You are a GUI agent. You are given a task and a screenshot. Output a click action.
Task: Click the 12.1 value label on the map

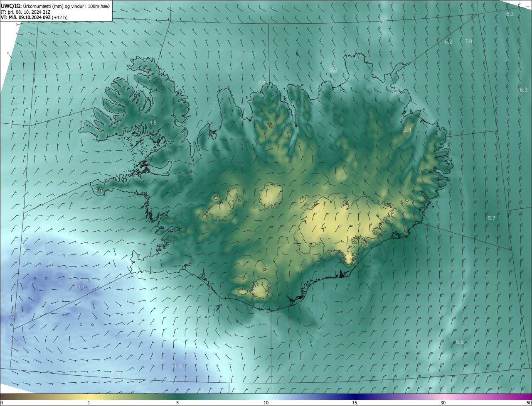tap(80, 287)
